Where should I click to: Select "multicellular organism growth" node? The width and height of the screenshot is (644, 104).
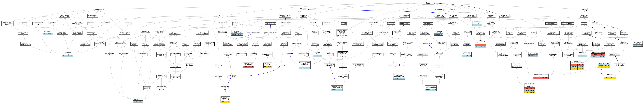click(x=477, y=24)
